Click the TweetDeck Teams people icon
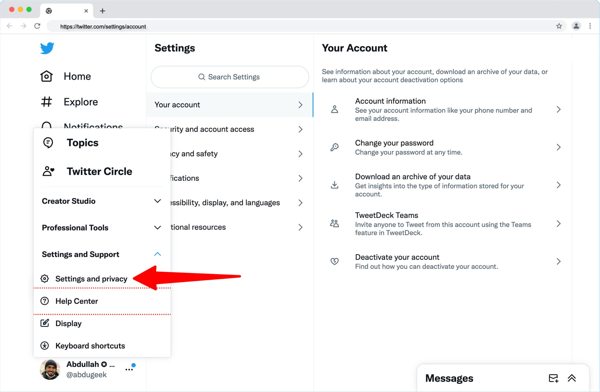This screenshot has height=392, width=600. pyautogui.click(x=334, y=224)
